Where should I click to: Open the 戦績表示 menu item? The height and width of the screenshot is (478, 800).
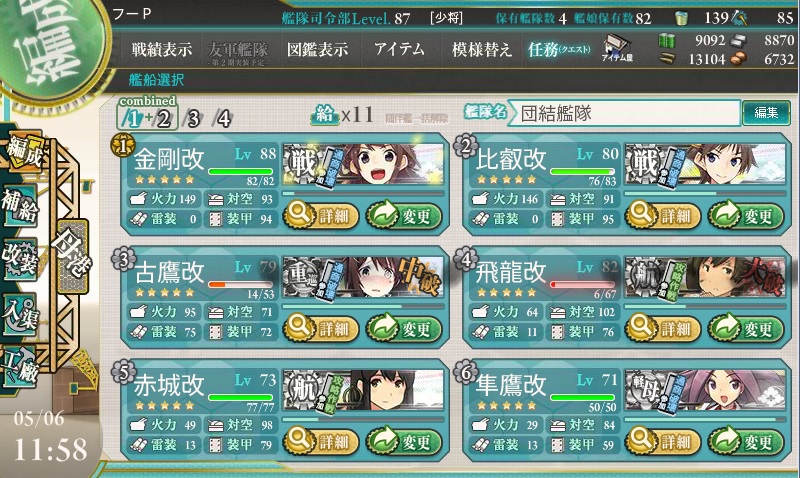click(x=162, y=49)
